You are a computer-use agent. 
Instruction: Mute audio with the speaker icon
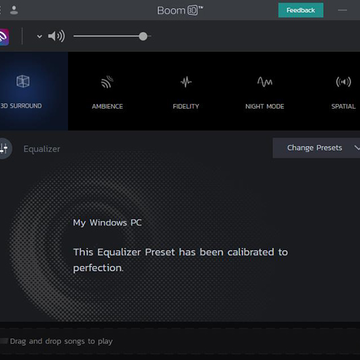coord(56,36)
